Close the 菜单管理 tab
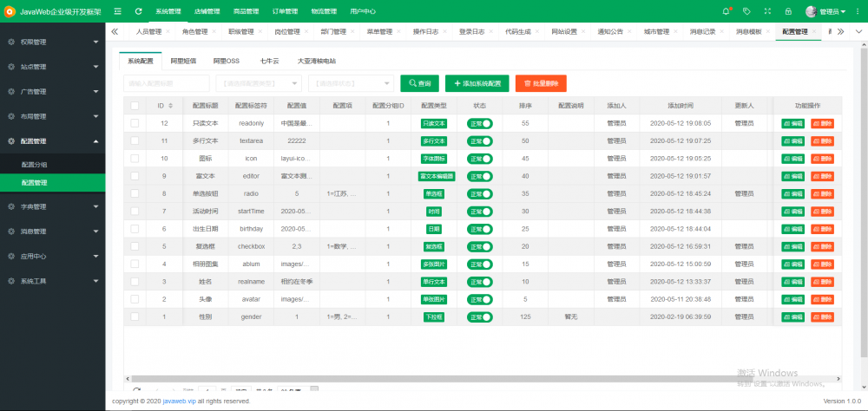 pyautogui.click(x=398, y=32)
